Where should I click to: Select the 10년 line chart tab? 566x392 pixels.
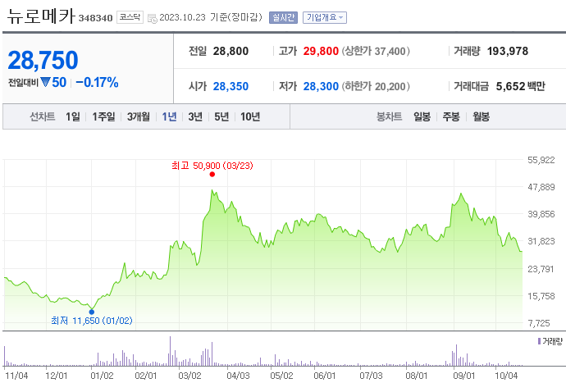tap(250, 116)
